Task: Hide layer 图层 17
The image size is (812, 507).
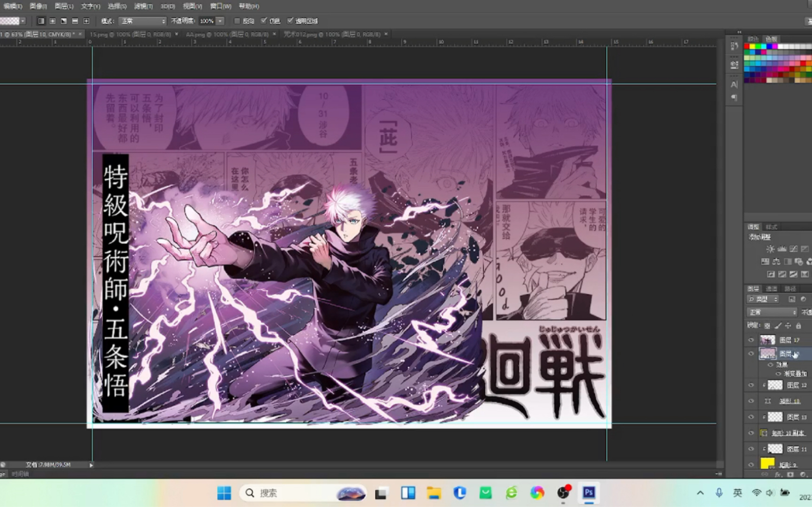Action: 751,340
